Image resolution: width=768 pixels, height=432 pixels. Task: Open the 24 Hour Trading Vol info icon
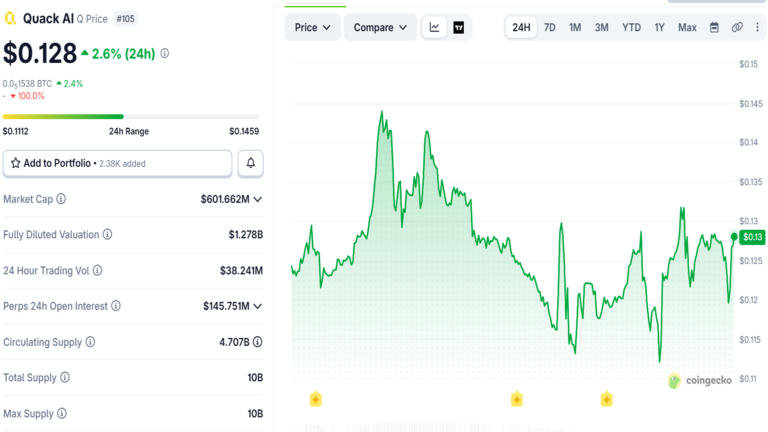[97, 270]
